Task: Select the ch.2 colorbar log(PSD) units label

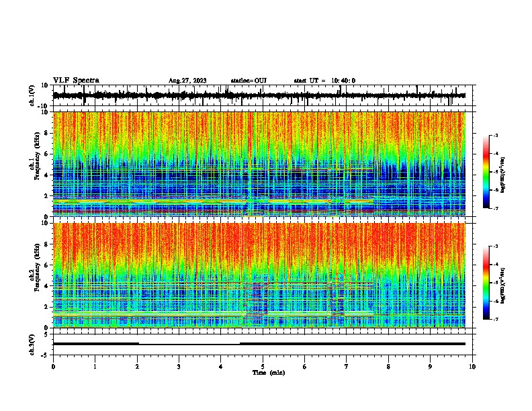Action: point(503,285)
